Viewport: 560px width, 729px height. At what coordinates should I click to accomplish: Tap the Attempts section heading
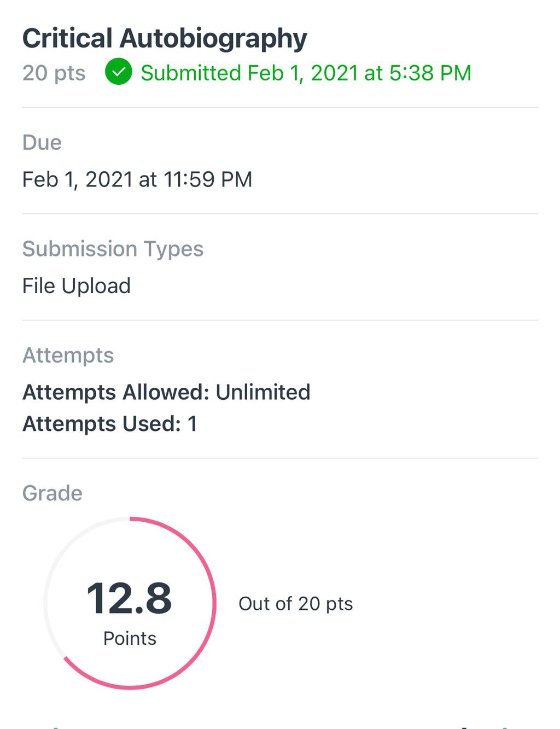[68, 355]
